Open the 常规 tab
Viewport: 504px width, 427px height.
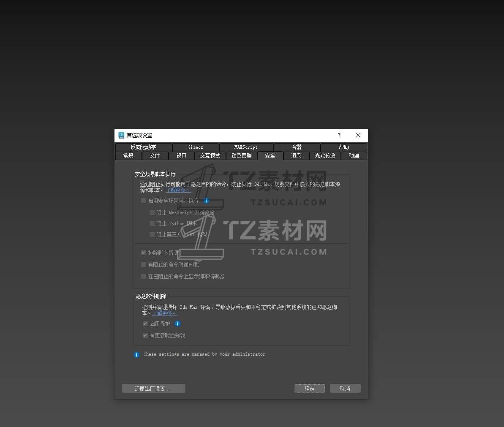click(x=128, y=155)
